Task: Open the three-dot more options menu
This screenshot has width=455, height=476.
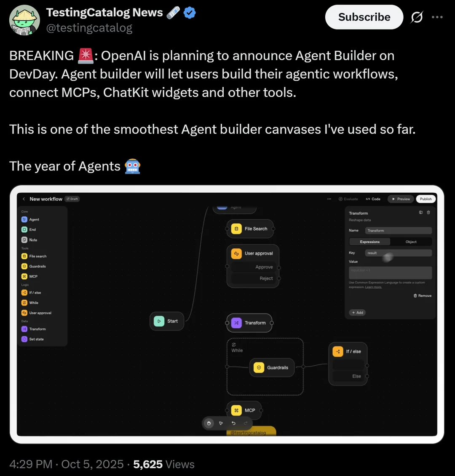Action: [437, 17]
